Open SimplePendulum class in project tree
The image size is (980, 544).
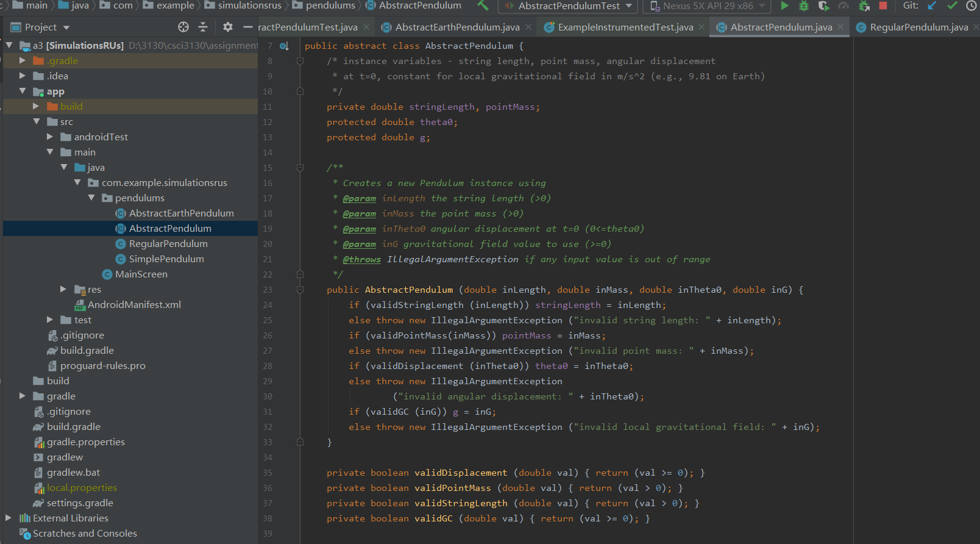click(x=166, y=259)
